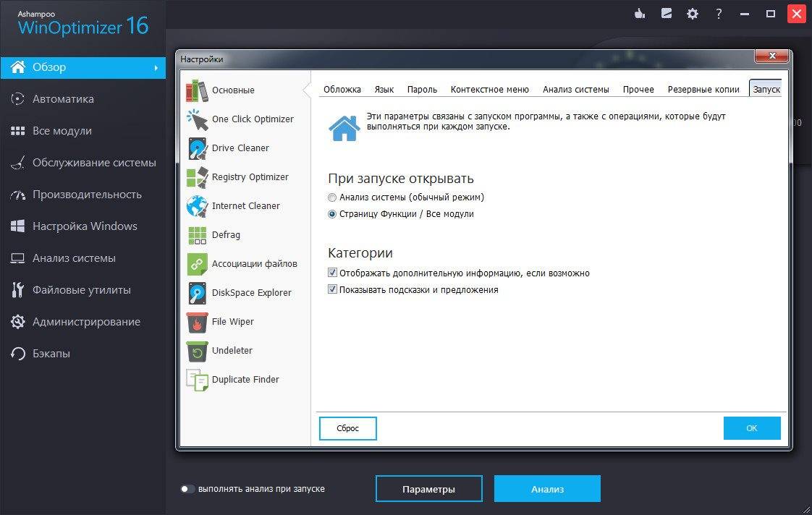Screen dimensions: 812x515
Task: Open settings via the gear icon
Action: pyautogui.click(x=693, y=14)
